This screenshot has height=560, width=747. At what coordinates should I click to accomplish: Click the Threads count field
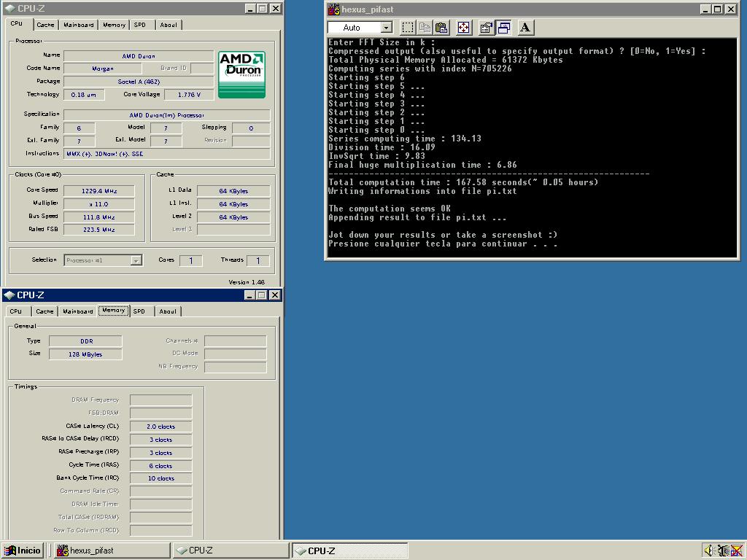[258, 260]
